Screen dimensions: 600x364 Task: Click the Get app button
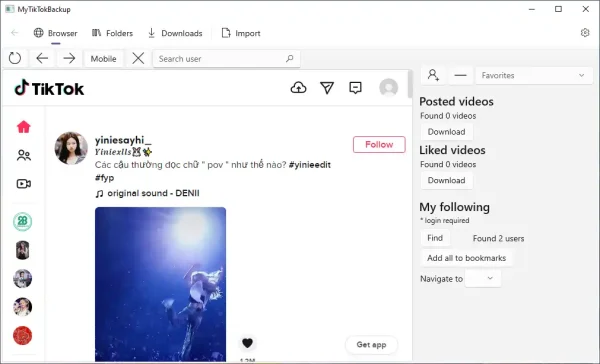371,344
